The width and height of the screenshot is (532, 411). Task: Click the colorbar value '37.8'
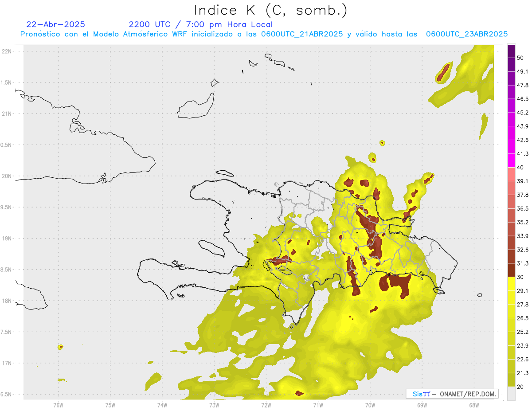pos(523,195)
